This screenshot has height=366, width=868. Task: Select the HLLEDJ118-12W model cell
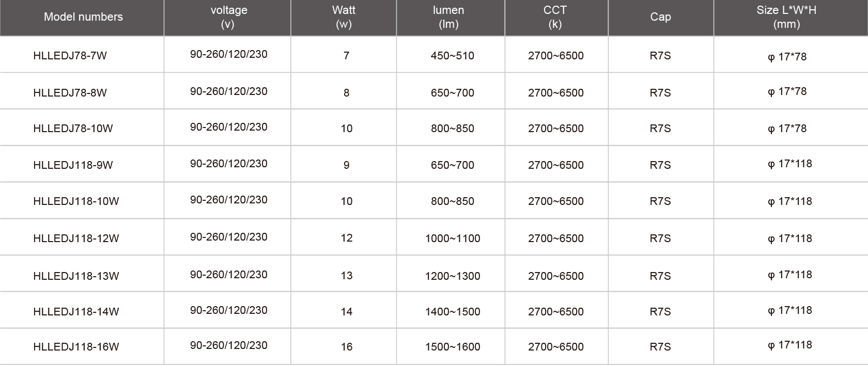pyautogui.click(x=76, y=238)
